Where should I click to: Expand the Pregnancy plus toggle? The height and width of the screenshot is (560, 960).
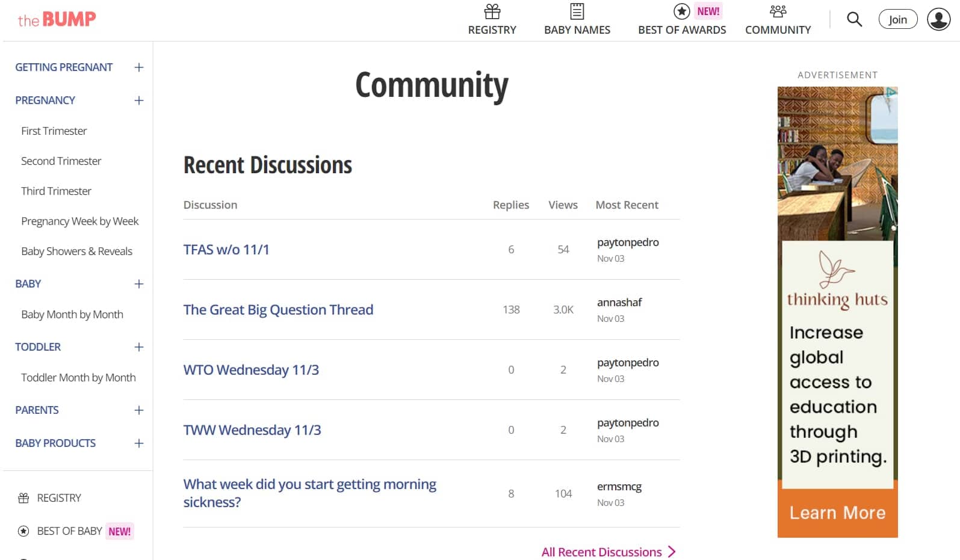tap(139, 100)
